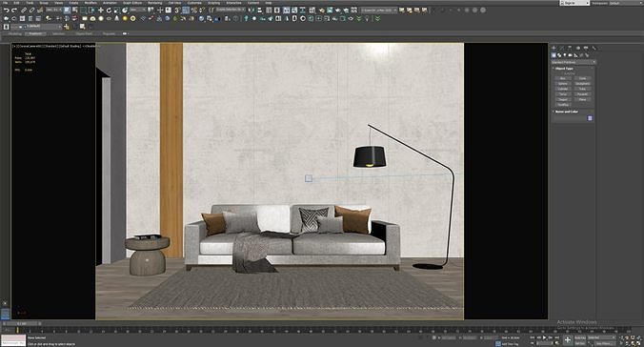Collapse the Object Type rollout
Image resolution: width=644 pixels, height=347 pixels.
pos(564,69)
